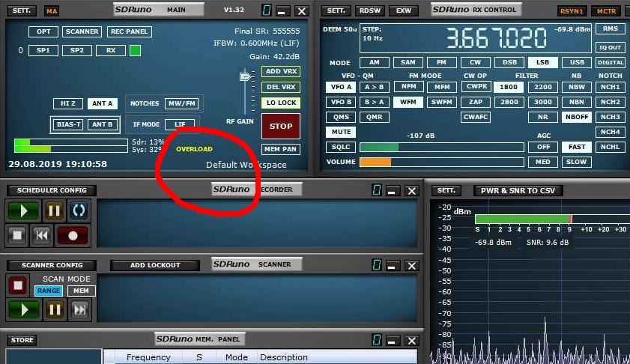Adjust the VOLUME bar

click(x=441, y=162)
